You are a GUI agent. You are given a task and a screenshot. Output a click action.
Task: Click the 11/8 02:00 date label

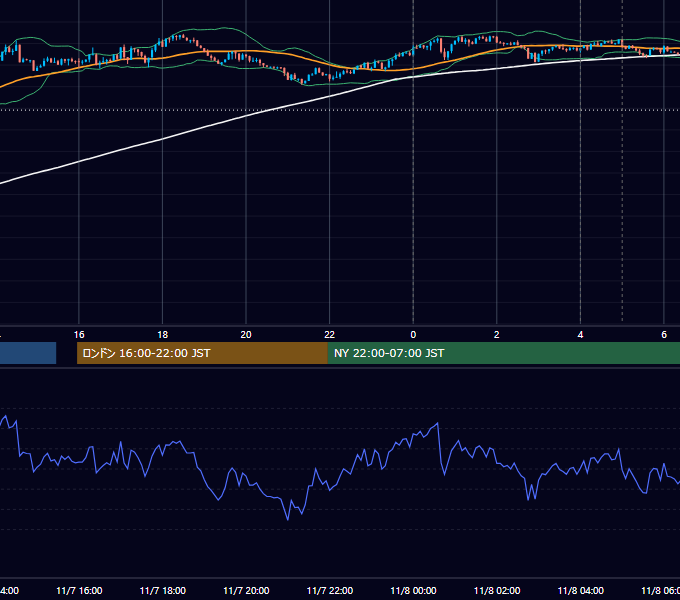click(x=497, y=590)
